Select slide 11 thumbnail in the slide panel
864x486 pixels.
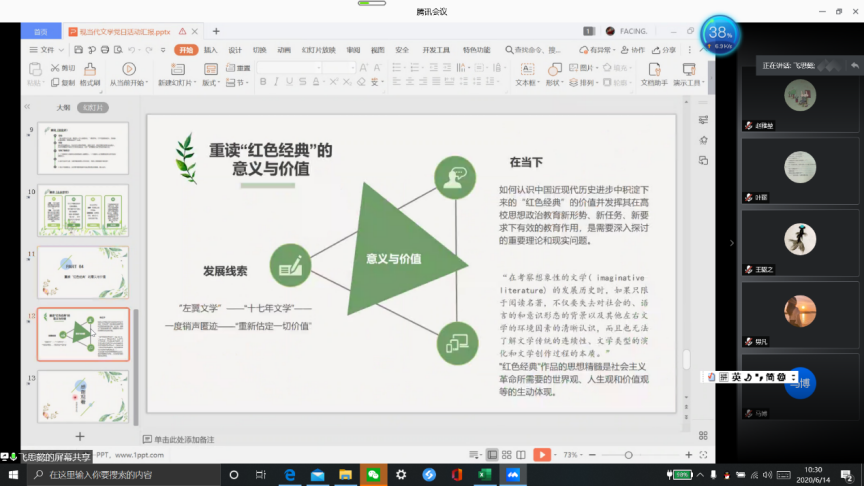click(x=83, y=272)
